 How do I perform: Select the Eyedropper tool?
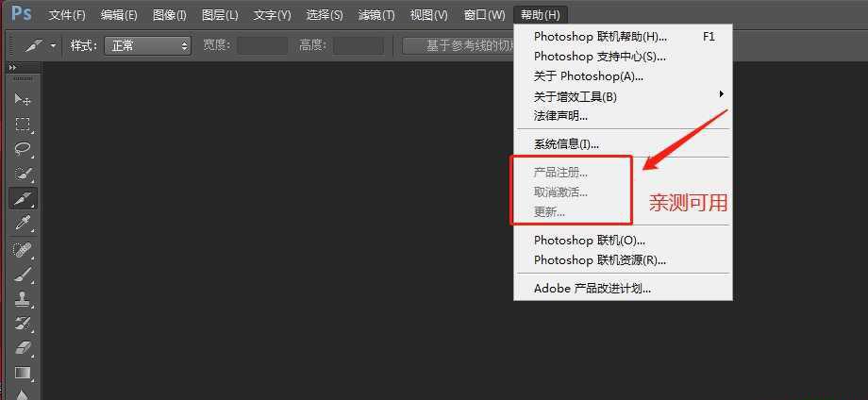pos(23,224)
